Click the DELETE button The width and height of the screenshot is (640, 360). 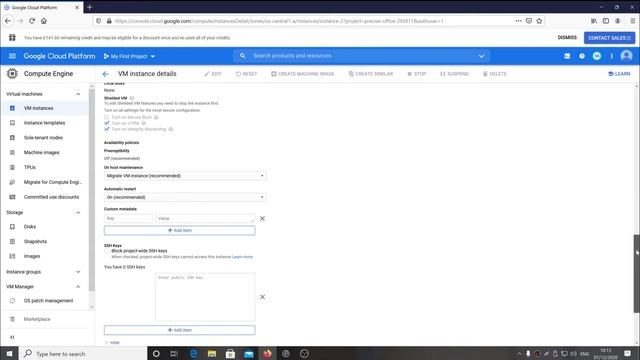[495, 74]
